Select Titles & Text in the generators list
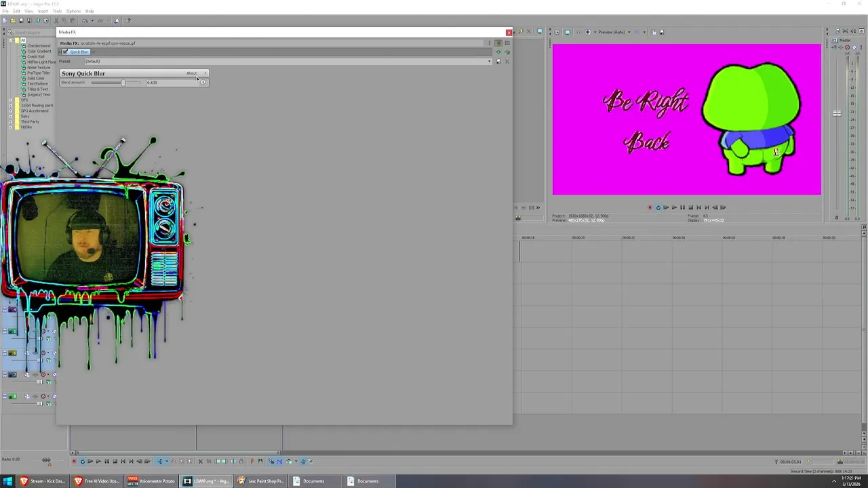Viewport: 868px width, 488px height. tap(37, 89)
